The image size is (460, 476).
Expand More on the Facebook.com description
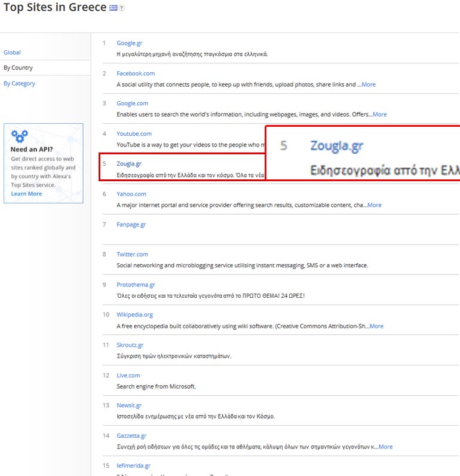pos(368,84)
